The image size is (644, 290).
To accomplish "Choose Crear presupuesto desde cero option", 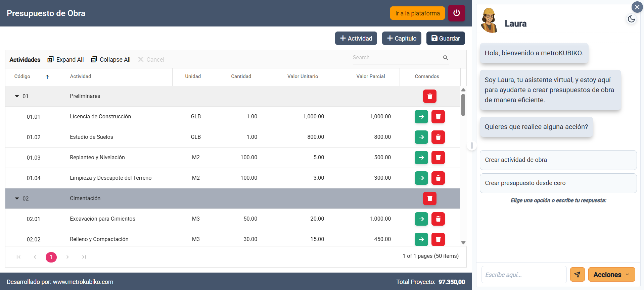I will pos(558,183).
